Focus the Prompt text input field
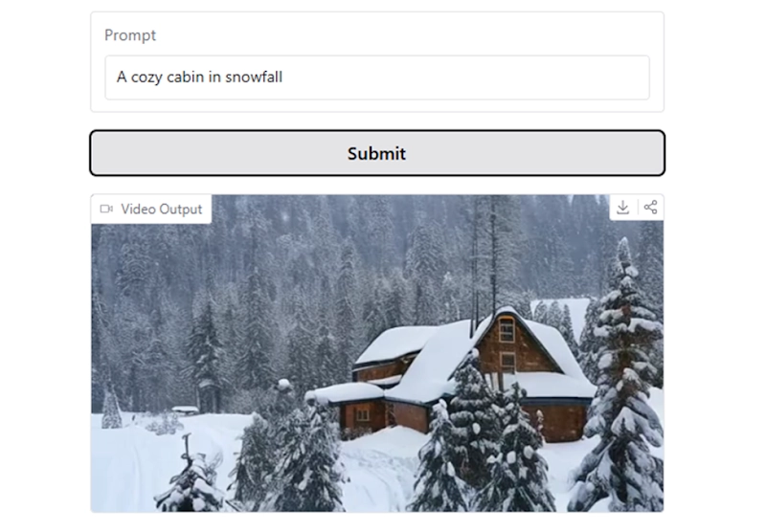This screenshot has height=532, width=766. [x=377, y=78]
